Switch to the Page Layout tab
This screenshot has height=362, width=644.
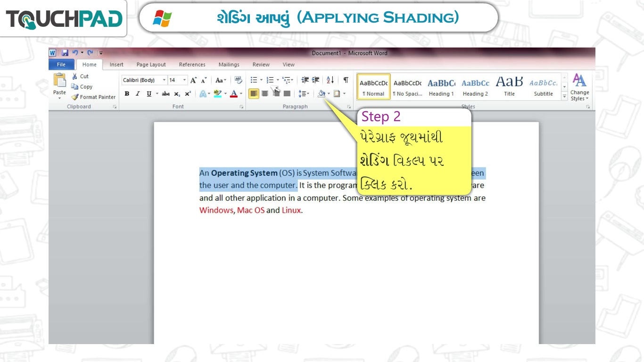151,65
